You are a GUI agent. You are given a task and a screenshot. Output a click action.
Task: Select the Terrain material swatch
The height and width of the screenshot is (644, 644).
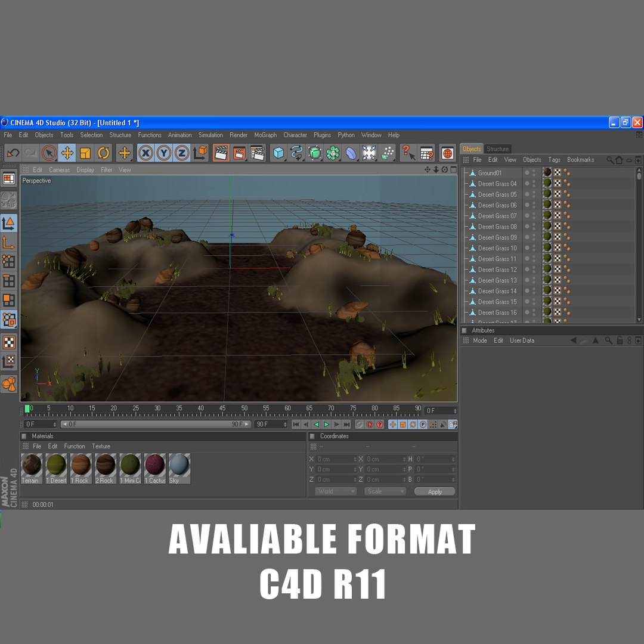coord(31,468)
